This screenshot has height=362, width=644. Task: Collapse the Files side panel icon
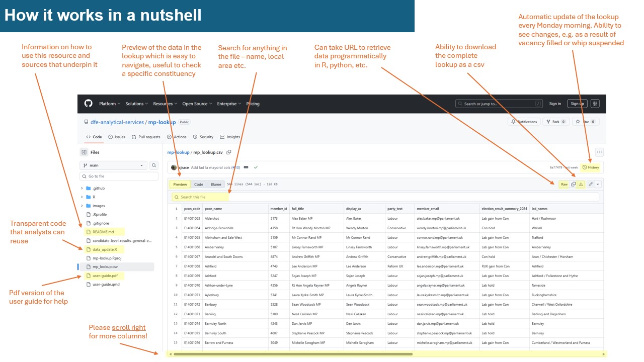84,152
